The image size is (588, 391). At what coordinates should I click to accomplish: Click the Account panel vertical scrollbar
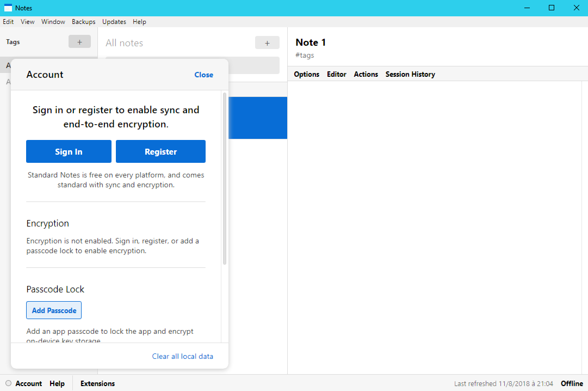point(225,179)
